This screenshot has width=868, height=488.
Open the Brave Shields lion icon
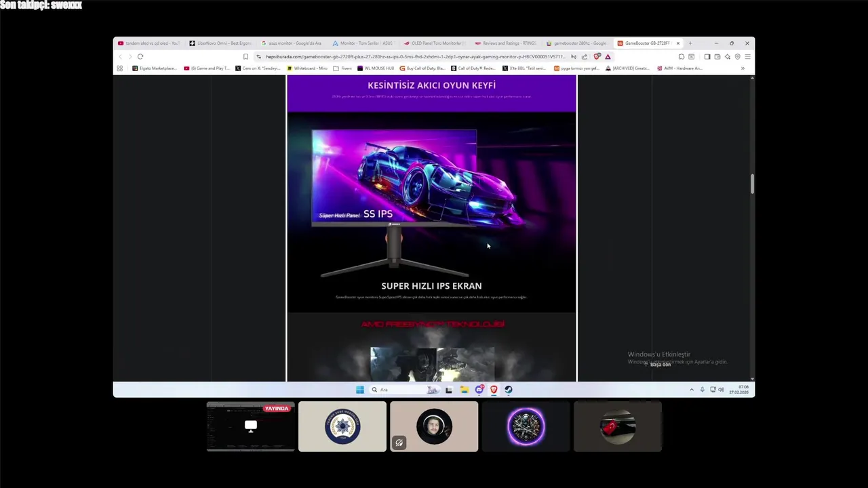(597, 57)
